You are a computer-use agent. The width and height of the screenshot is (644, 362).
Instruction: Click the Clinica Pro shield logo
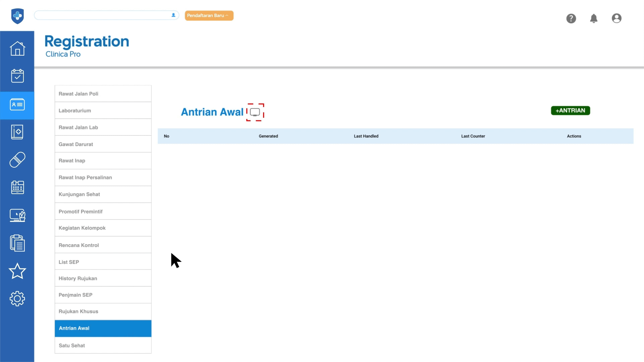click(17, 16)
